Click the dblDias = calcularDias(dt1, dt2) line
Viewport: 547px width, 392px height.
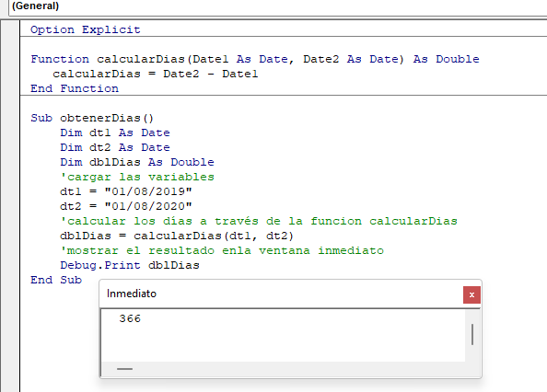(x=177, y=236)
